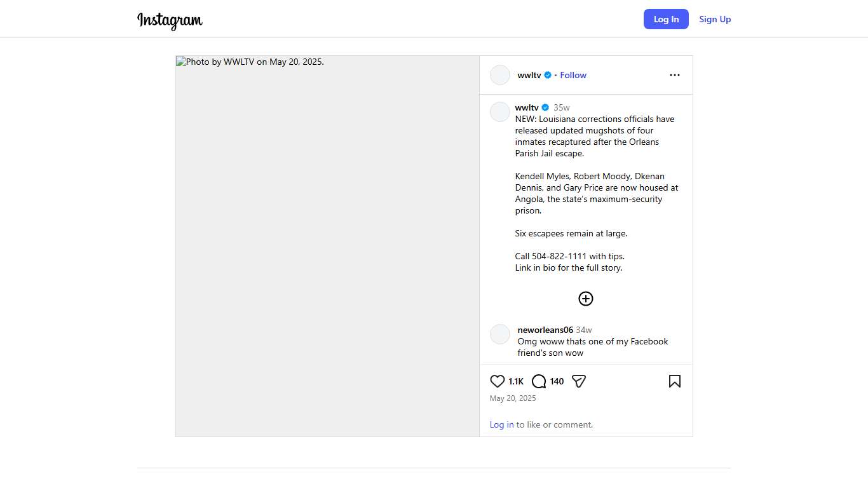Open wwltv username in caption

527,107
